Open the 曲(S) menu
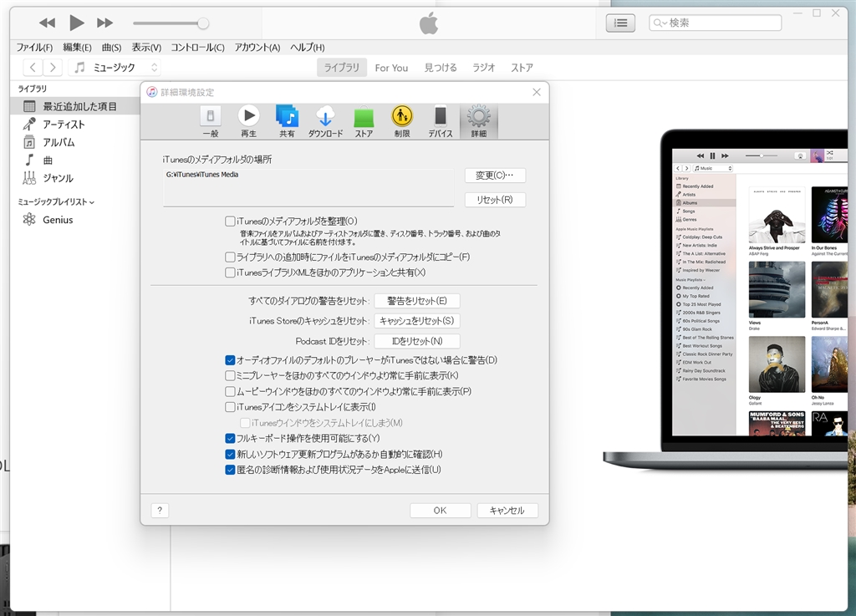856x616 pixels. [x=111, y=48]
